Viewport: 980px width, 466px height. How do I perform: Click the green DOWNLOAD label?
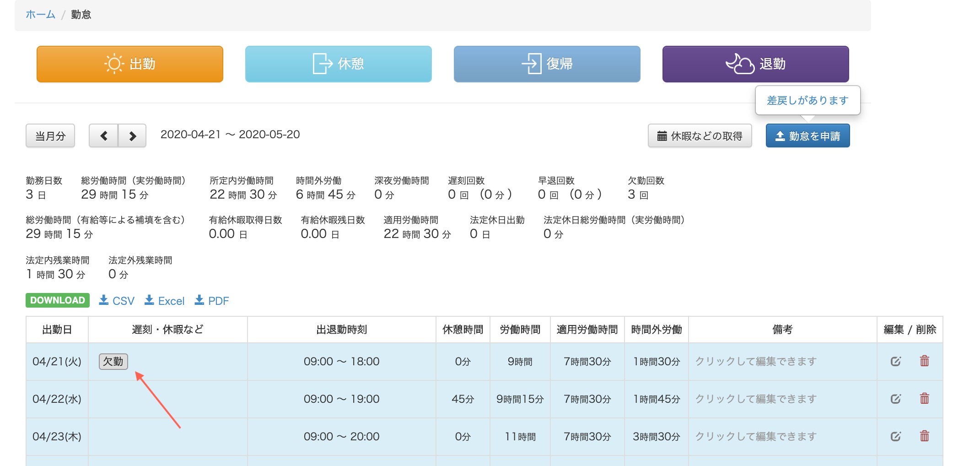point(58,300)
